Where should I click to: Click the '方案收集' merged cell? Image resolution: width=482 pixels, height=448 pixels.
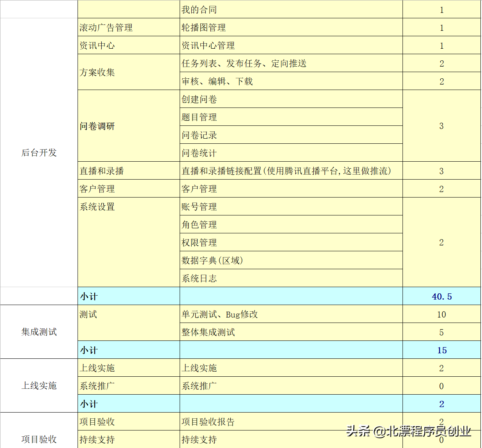click(129, 72)
